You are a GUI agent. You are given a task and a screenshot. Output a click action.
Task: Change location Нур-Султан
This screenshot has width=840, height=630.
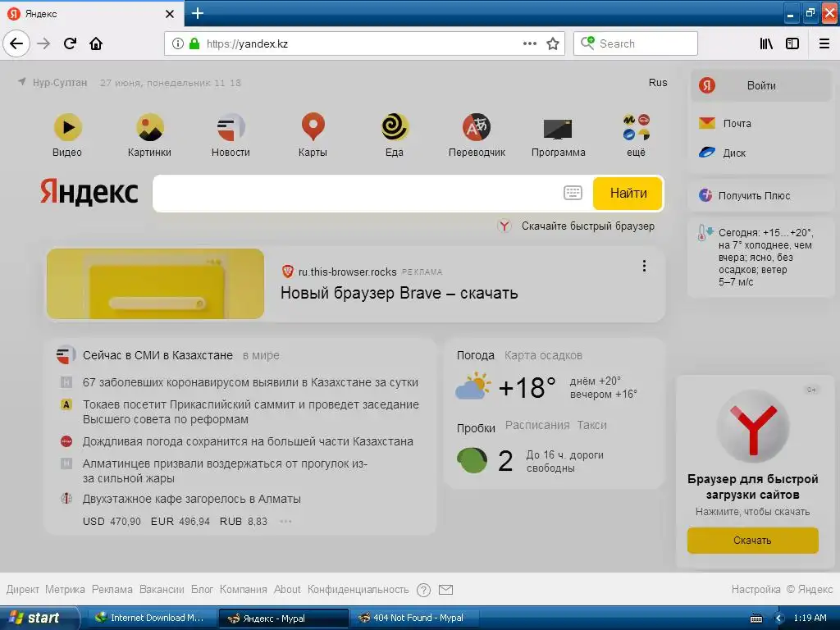59,83
